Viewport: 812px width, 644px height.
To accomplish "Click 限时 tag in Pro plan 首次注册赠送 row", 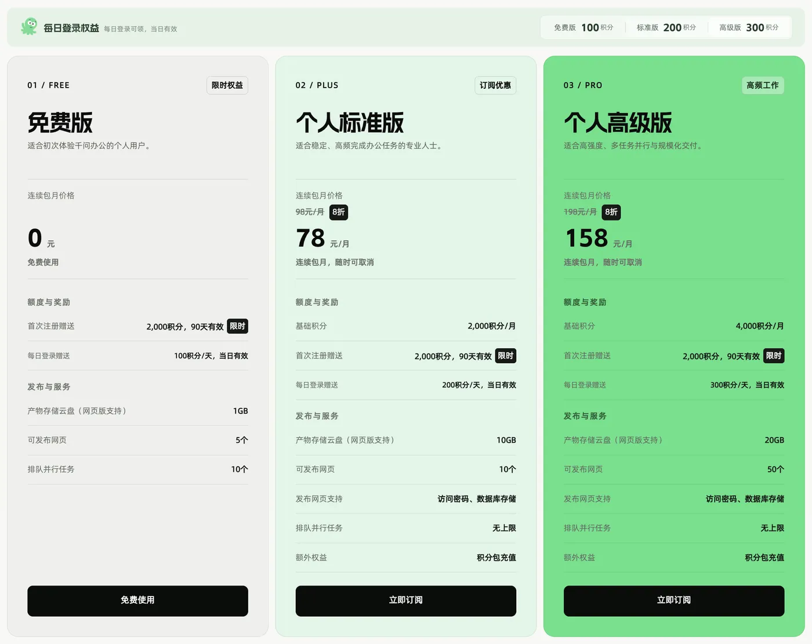I will [774, 356].
